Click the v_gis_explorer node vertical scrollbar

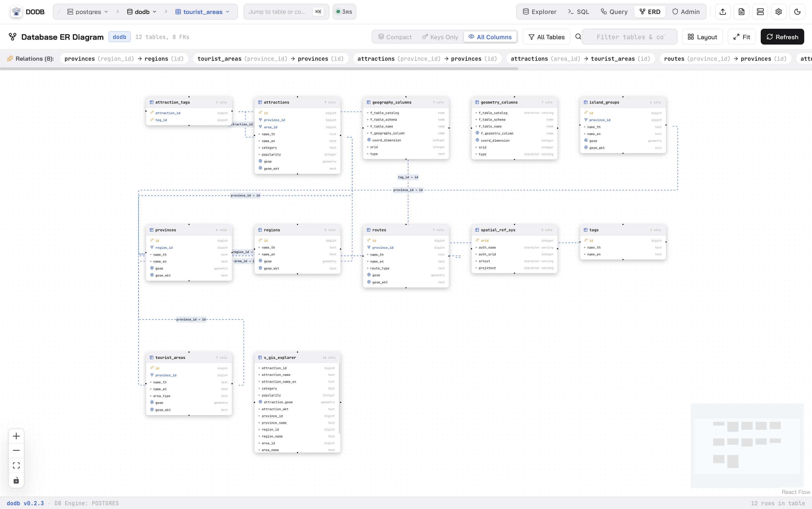(x=339, y=398)
